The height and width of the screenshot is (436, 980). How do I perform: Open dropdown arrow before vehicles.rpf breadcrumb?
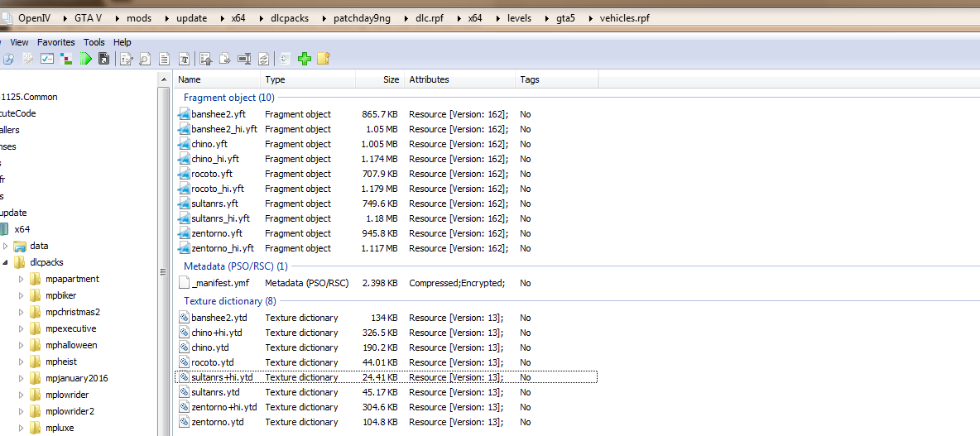[x=591, y=18]
